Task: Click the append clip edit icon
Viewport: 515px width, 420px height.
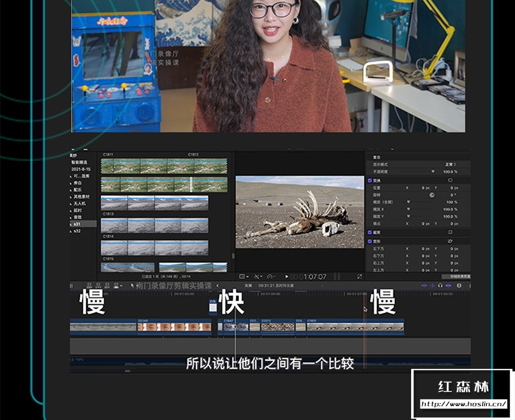Action: 107,285
